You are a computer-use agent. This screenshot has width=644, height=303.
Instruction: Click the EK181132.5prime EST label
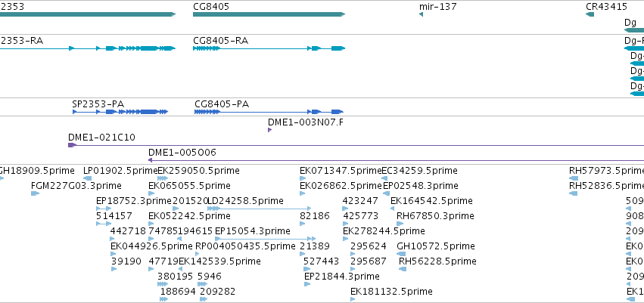pos(391,292)
